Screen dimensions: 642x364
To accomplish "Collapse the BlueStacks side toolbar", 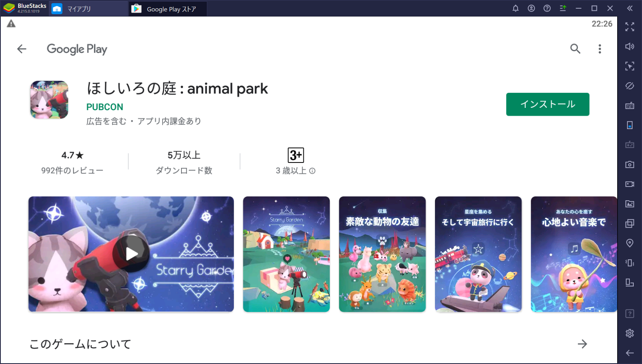I will (630, 8).
